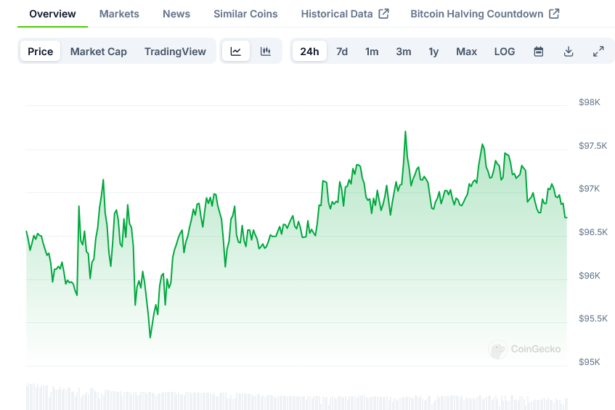This screenshot has width=615, height=410.
Task: Open the calendar date range picker
Action: coord(538,52)
